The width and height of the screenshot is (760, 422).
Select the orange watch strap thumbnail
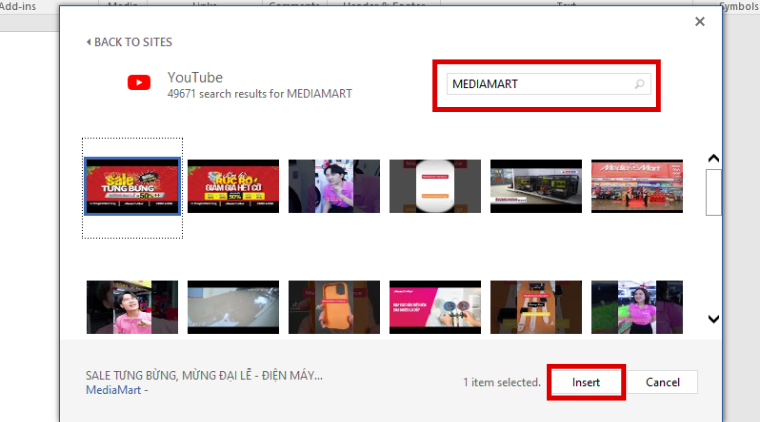click(536, 307)
